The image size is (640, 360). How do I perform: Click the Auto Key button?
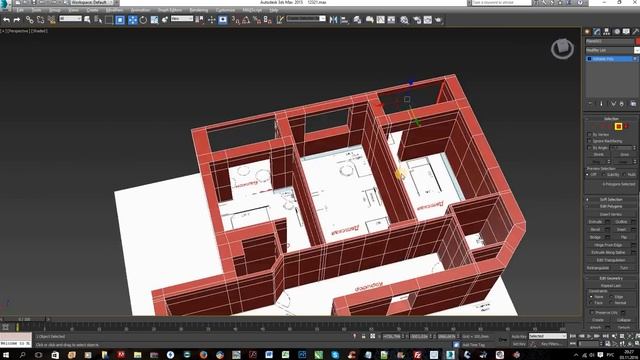pyautogui.click(x=518, y=336)
